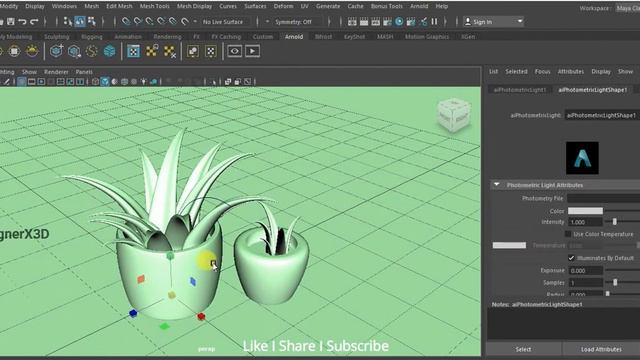The width and height of the screenshot is (640, 360).
Task: Switch to Sculpting shelf tab
Action: click(56, 36)
